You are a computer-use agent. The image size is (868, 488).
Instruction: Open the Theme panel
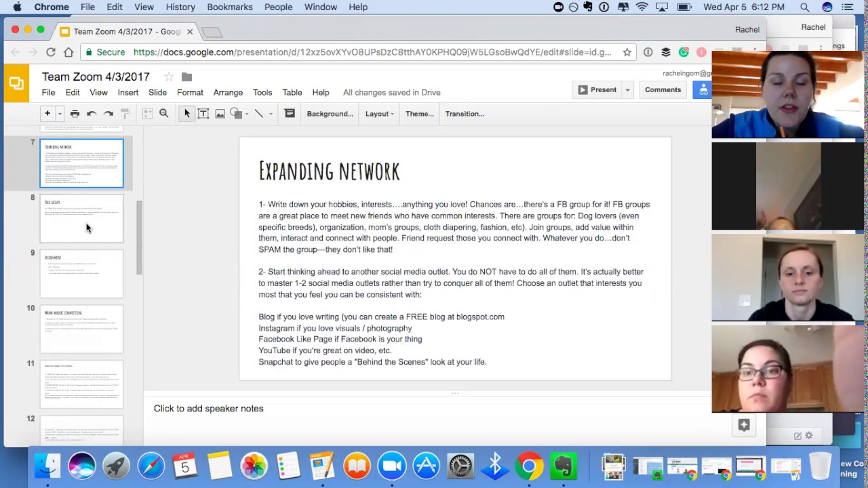pos(420,114)
